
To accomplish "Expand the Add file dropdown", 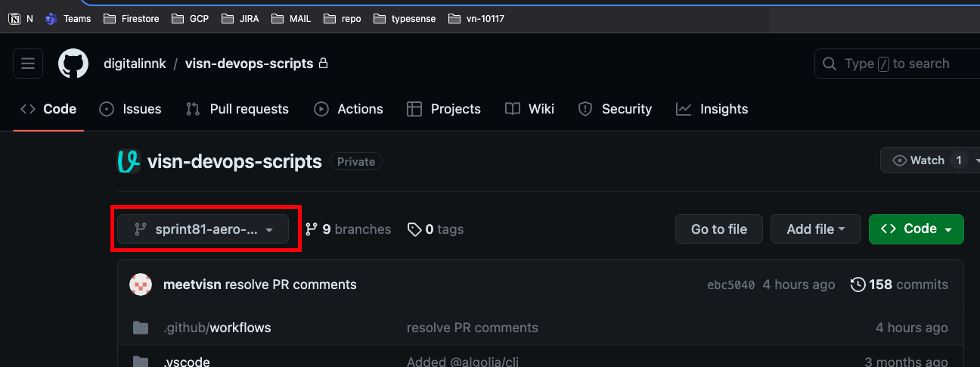I will (x=815, y=229).
